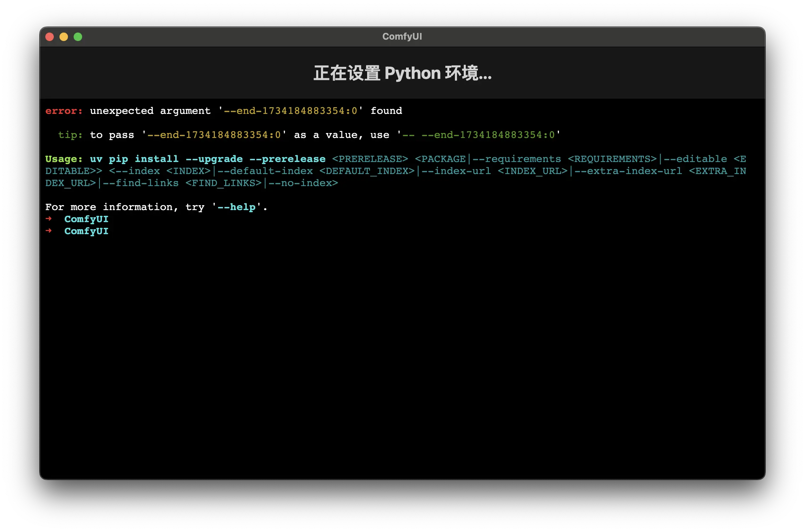Click the first red arrow prompt icon
This screenshot has height=532, width=805.
(49, 219)
